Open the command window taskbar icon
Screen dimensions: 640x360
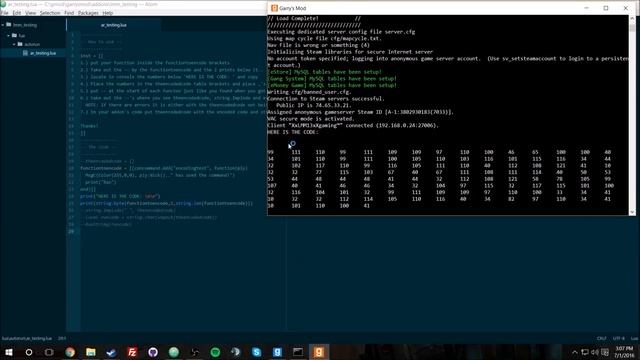[298, 352]
